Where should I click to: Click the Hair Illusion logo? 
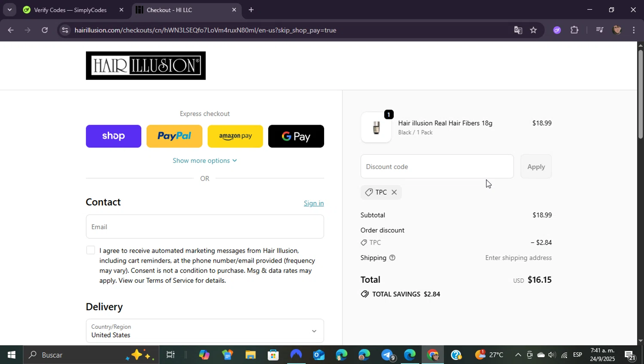pyautogui.click(x=146, y=65)
